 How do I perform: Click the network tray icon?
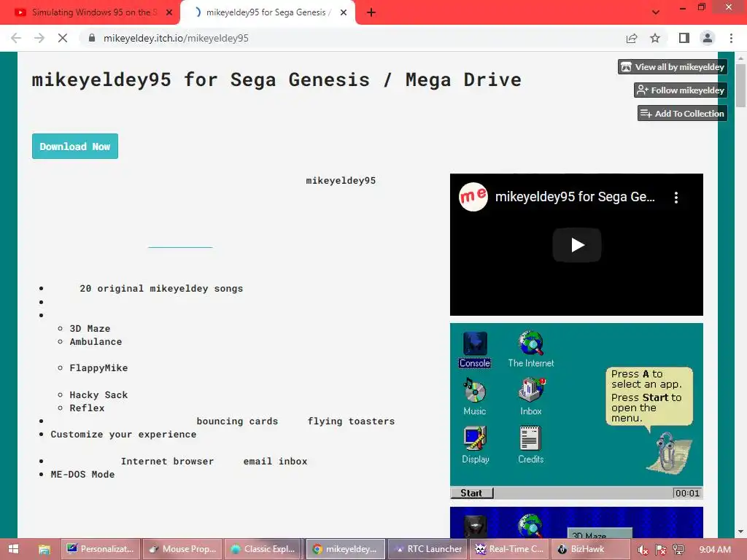tap(678, 550)
